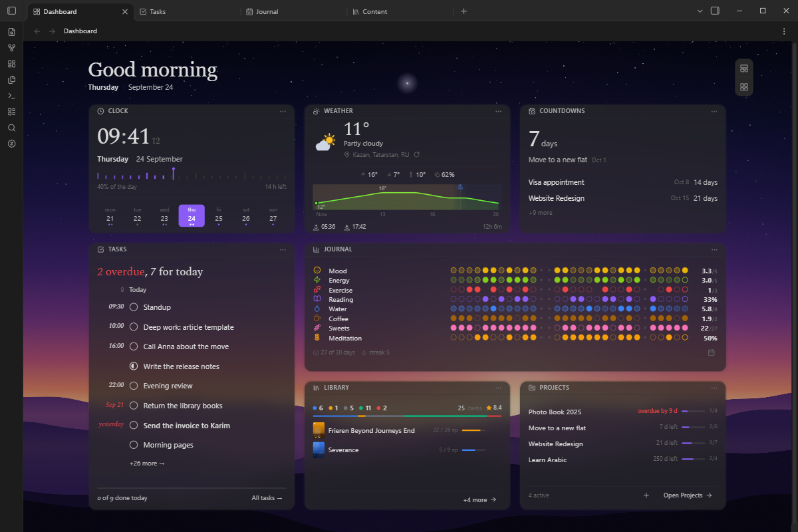Select fri 25 in the week calendar
This screenshot has height=532, width=798.
coord(219,215)
